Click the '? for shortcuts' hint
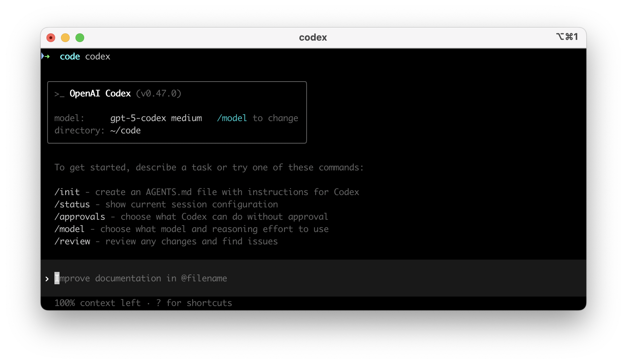The height and width of the screenshot is (364, 627). [194, 303]
